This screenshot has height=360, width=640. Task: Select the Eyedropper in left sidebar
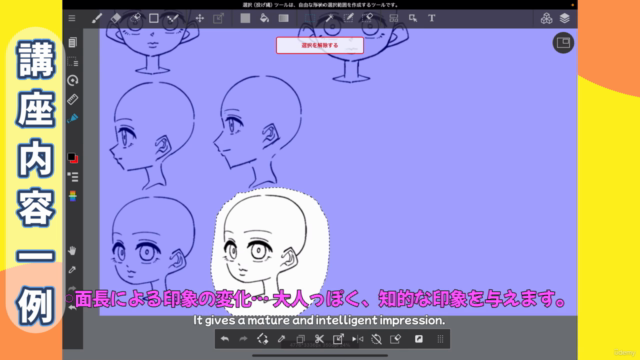coord(72,270)
